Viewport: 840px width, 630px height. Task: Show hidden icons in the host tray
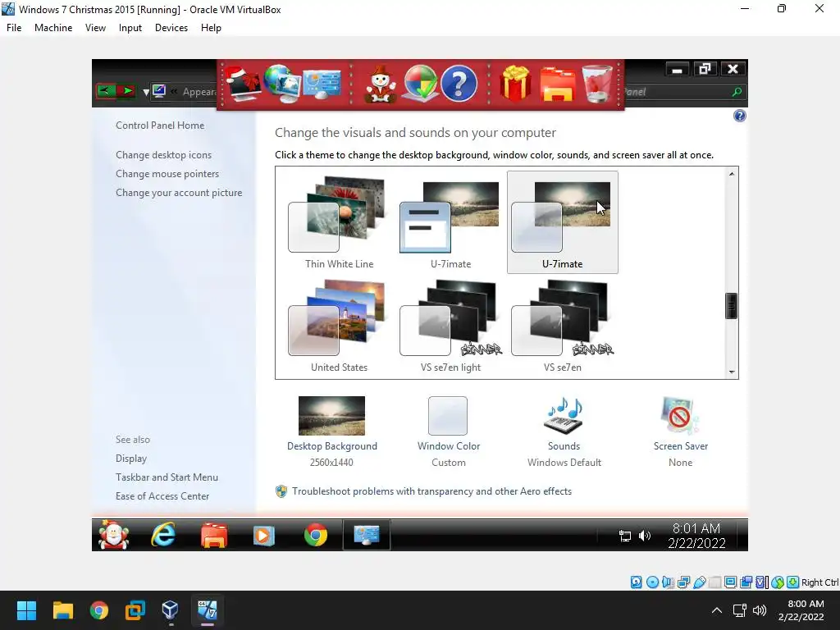(716, 610)
